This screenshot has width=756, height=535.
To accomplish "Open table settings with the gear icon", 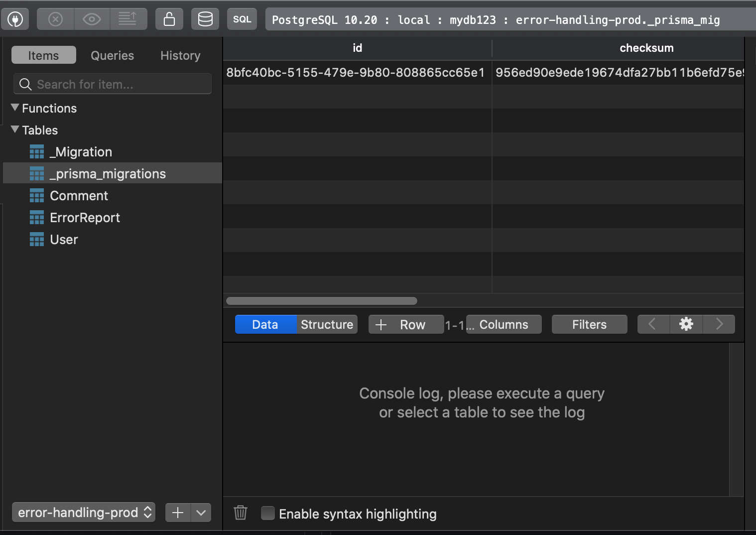I will click(x=686, y=324).
